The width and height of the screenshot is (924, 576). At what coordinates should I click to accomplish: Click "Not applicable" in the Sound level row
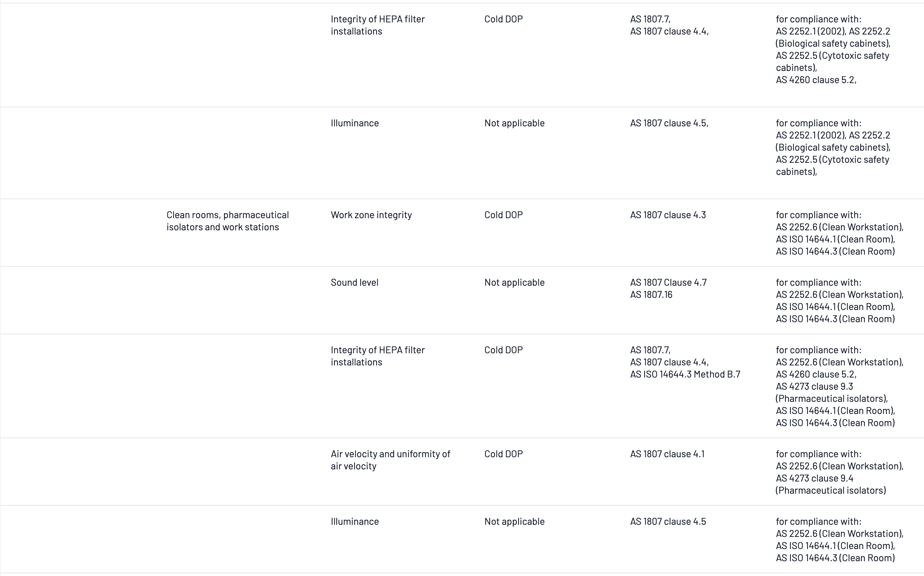[514, 282]
